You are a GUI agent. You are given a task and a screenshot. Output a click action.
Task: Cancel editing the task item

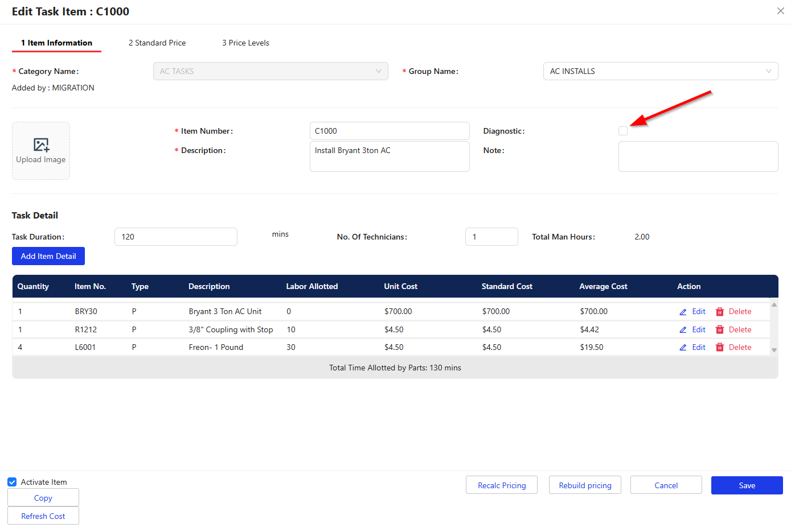666,485
